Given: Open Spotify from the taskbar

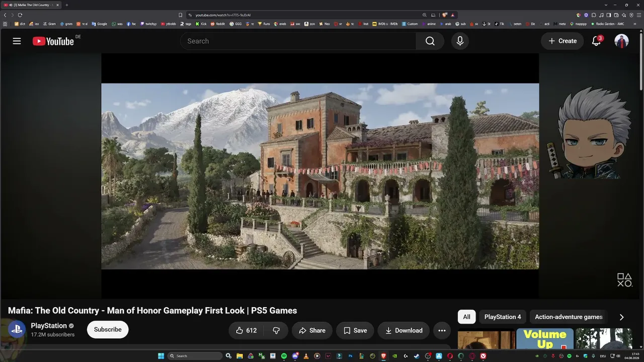Looking at the screenshot, I should tap(284, 356).
